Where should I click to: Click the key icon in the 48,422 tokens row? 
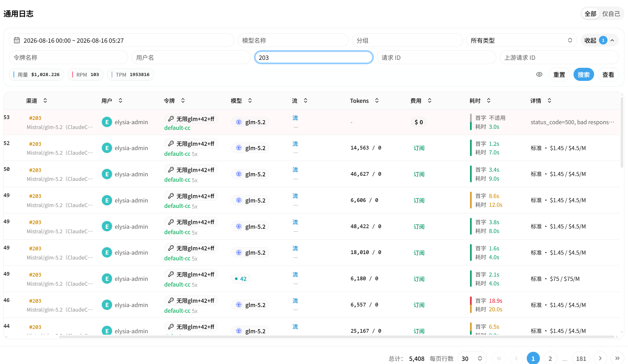point(171,222)
